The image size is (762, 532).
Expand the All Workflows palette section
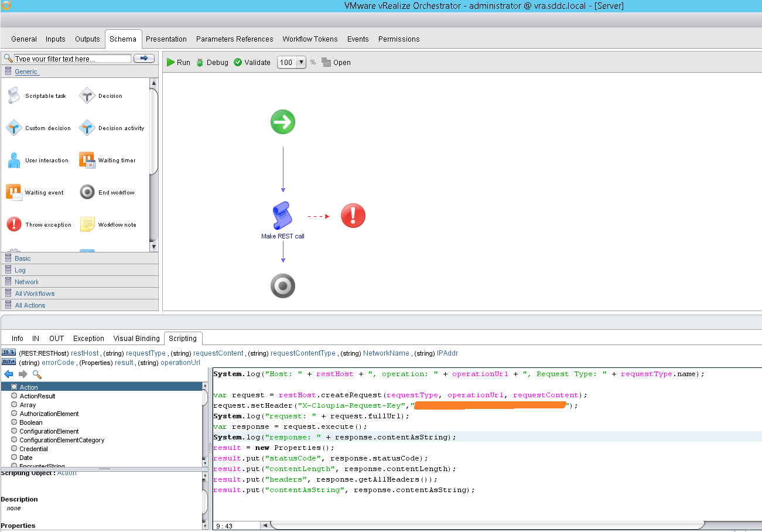35,294
